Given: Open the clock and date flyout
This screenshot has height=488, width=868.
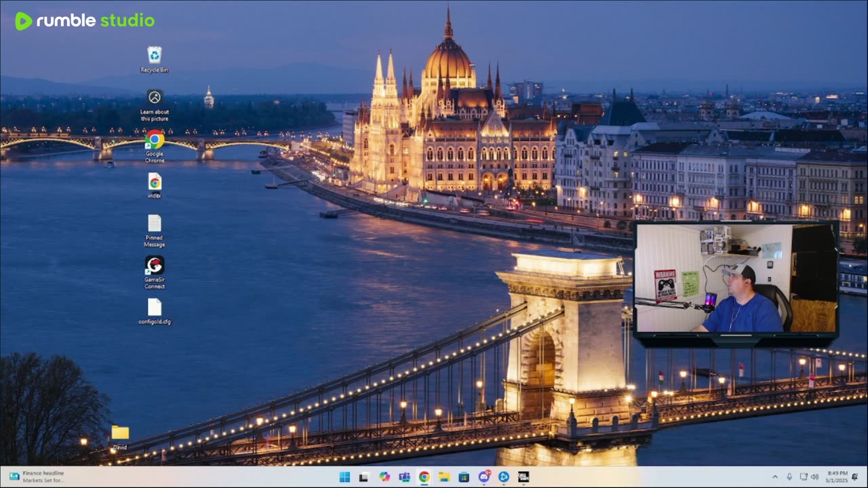Looking at the screenshot, I should click(x=837, y=477).
